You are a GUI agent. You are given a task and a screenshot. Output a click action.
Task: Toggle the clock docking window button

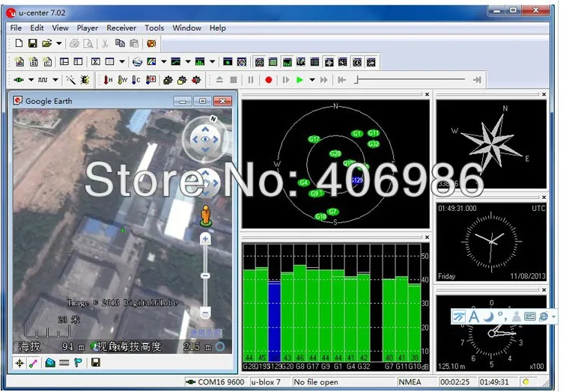(x=357, y=62)
